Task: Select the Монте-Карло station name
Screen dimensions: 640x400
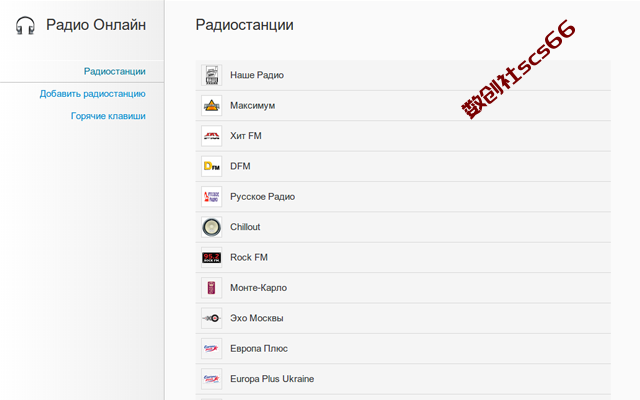Action: pos(258,288)
